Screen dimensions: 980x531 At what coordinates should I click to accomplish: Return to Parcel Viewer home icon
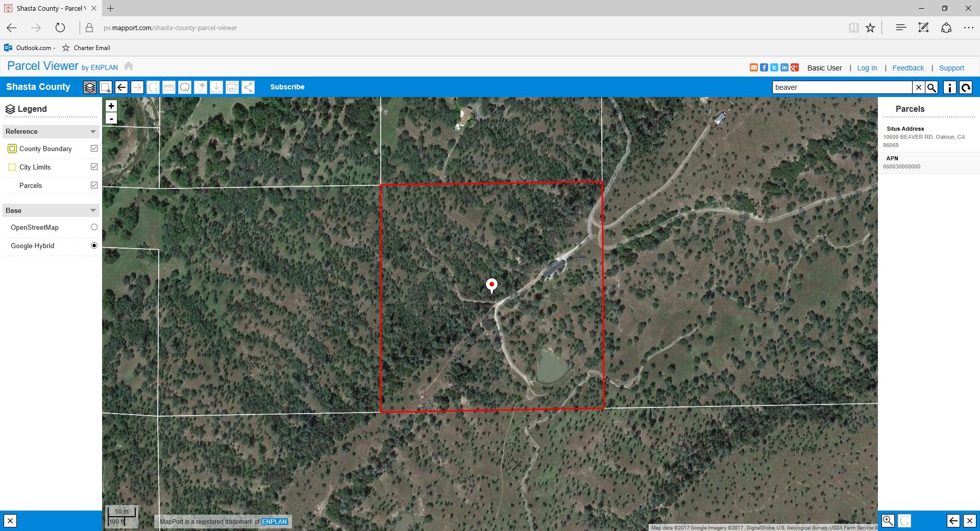[x=129, y=66]
